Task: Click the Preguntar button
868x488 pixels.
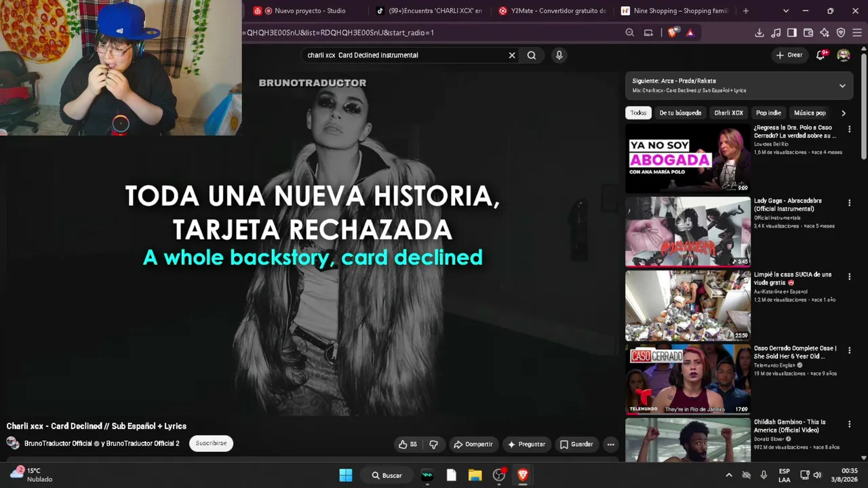Action: click(x=526, y=445)
